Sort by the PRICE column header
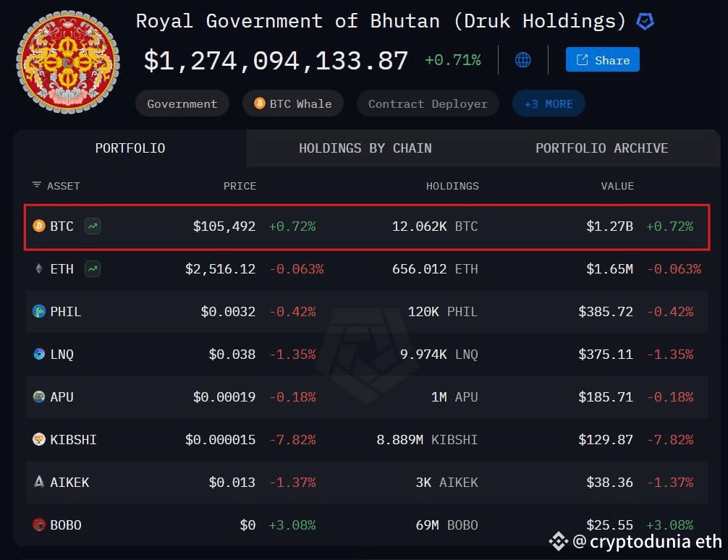Image resolution: width=728 pixels, height=560 pixels. (240, 186)
